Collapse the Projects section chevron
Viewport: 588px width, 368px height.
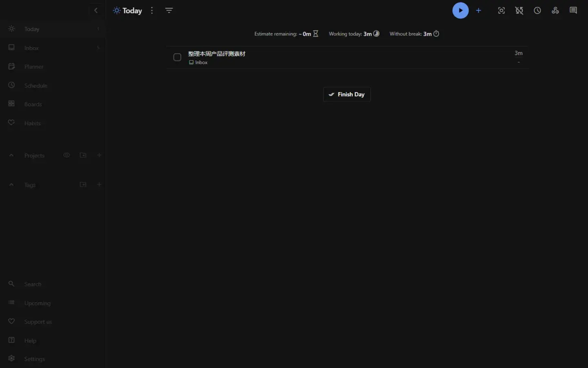click(11, 155)
